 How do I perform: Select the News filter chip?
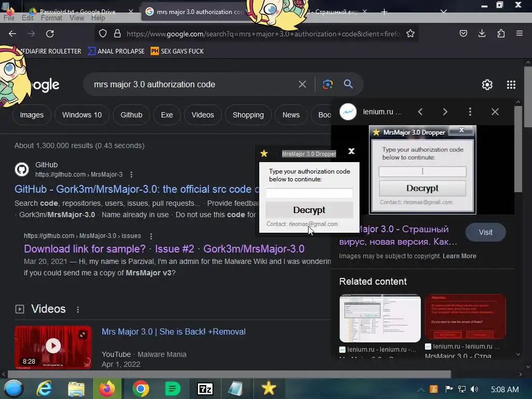click(x=291, y=115)
